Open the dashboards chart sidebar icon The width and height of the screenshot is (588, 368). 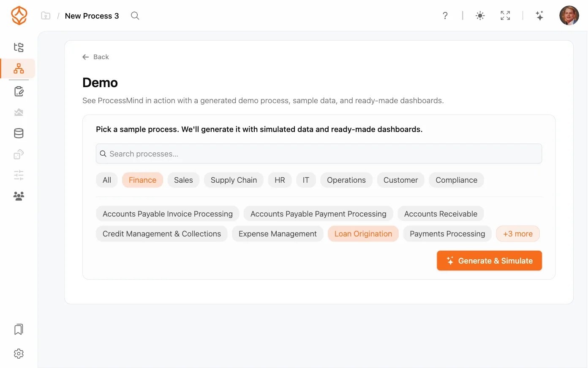pos(19,112)
